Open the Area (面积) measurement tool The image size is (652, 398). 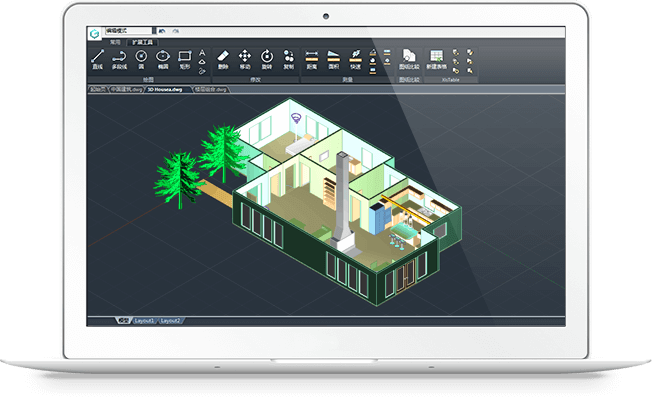pos(334,59)
